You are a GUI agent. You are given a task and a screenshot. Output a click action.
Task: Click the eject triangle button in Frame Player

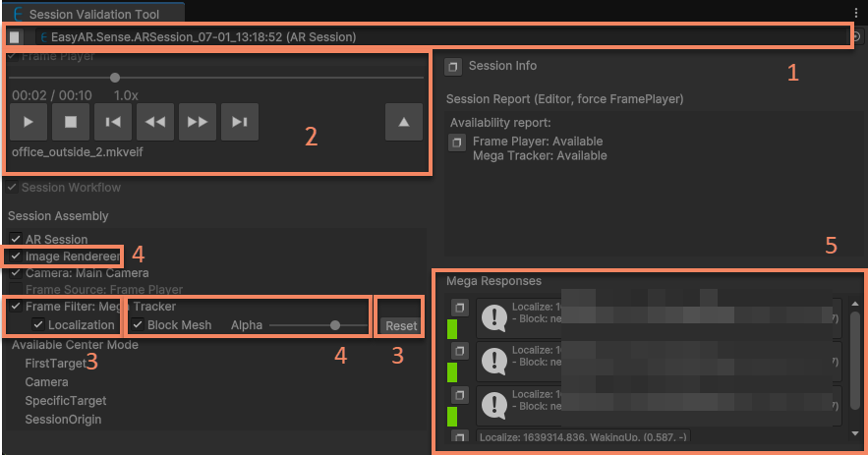point(404,122)
